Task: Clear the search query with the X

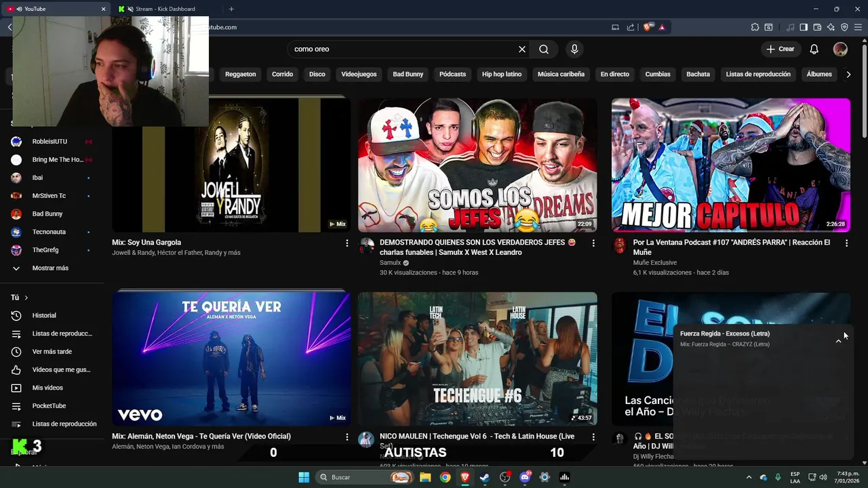Action: (522, 49)
